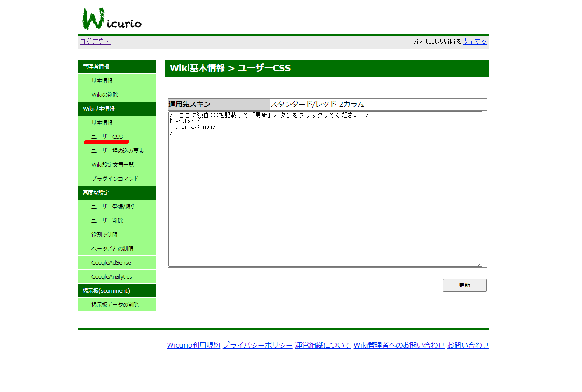Open the GoogleAnalytics settings
The height and width of the screenshot is (392, 582).
111,277
